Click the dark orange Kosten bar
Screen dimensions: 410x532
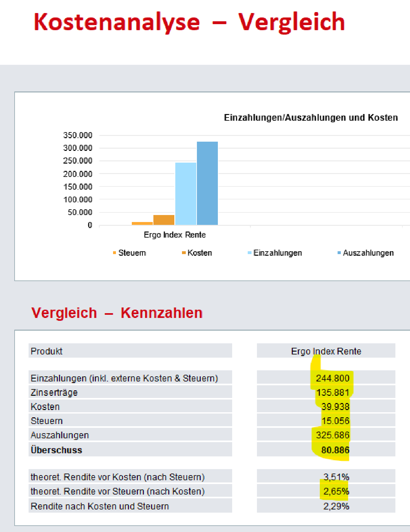164,220
